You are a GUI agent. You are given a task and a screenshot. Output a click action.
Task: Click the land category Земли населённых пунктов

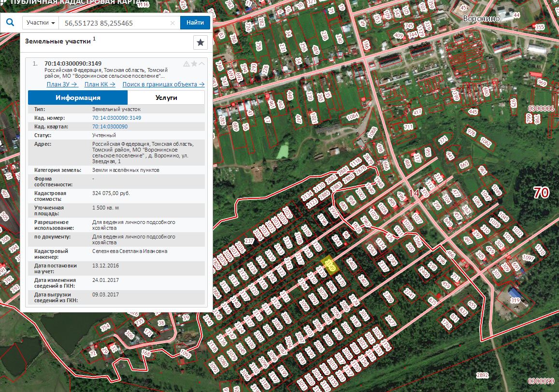coord(126,170)
